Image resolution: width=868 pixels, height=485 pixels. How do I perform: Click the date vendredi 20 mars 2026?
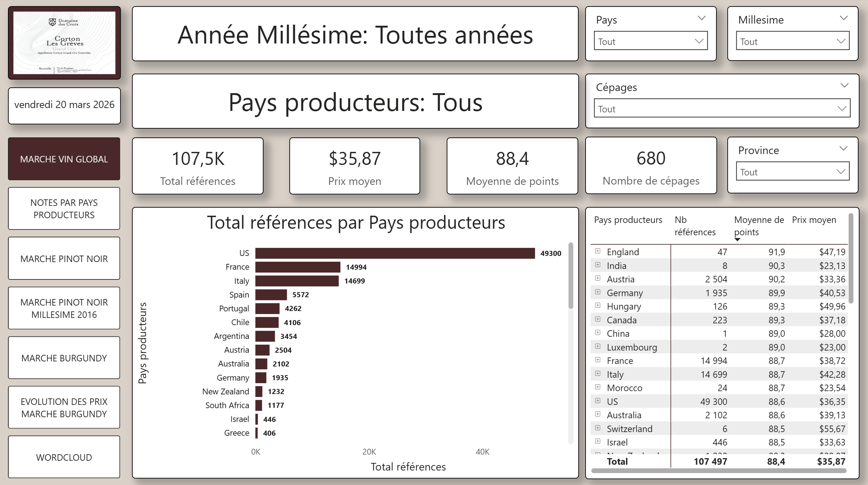[x=64, y=104]
